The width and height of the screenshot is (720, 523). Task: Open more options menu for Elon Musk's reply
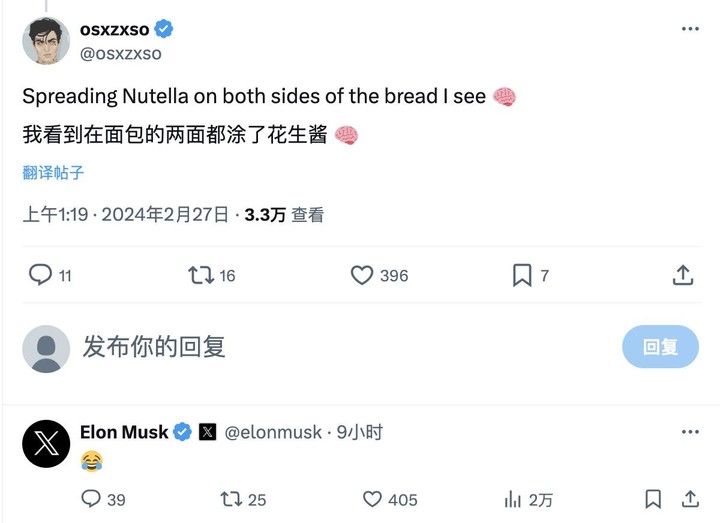(690, 432)
